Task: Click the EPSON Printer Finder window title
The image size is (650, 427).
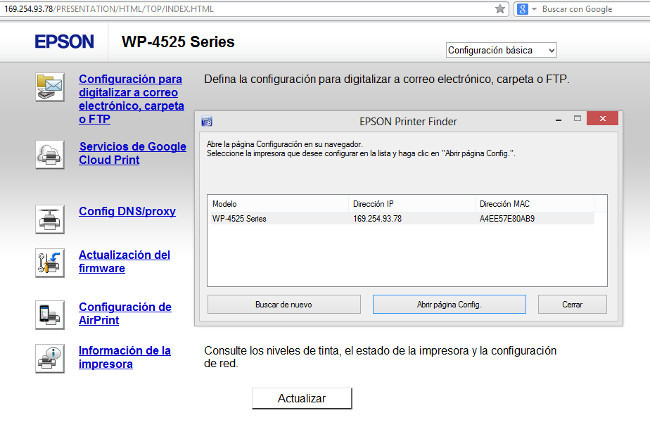Action: pos(408,121)
